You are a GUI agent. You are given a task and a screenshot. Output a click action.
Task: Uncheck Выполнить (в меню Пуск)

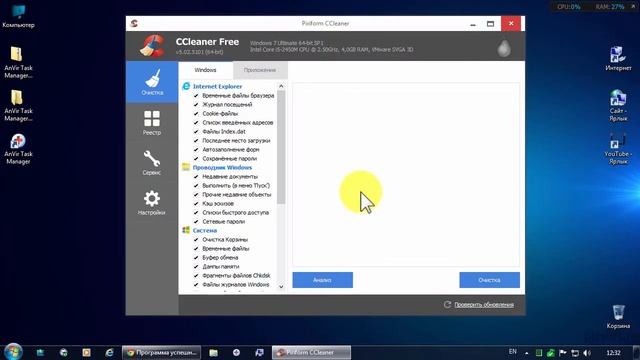(x=196, y=185)
